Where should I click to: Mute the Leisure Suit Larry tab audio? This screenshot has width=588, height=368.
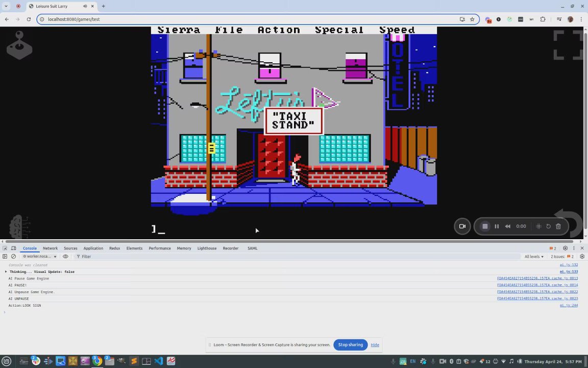pyautogui.click(x=85, y=6)
